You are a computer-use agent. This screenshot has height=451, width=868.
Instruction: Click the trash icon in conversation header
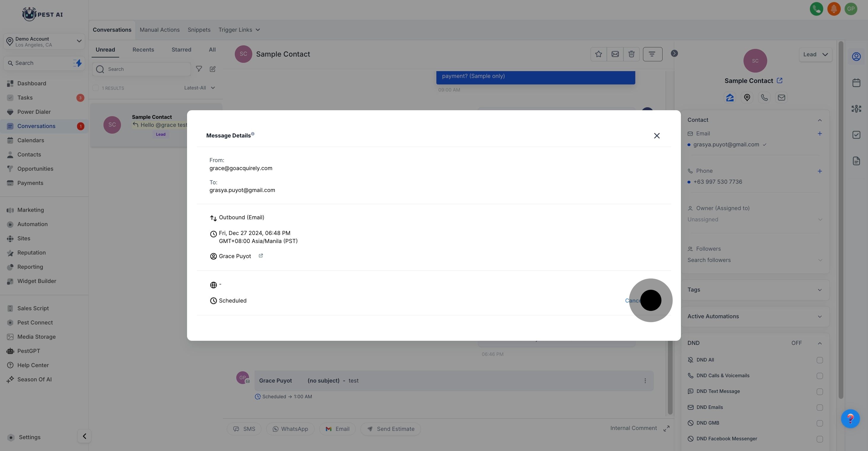click(x=631, y=54)
